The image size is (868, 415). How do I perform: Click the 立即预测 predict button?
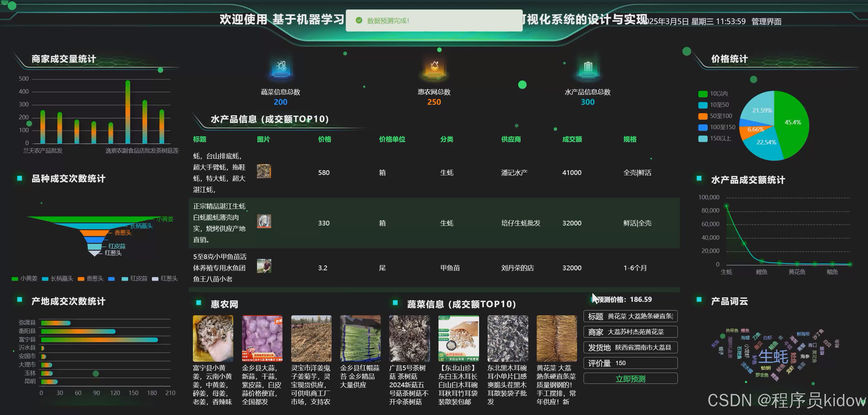630,379
